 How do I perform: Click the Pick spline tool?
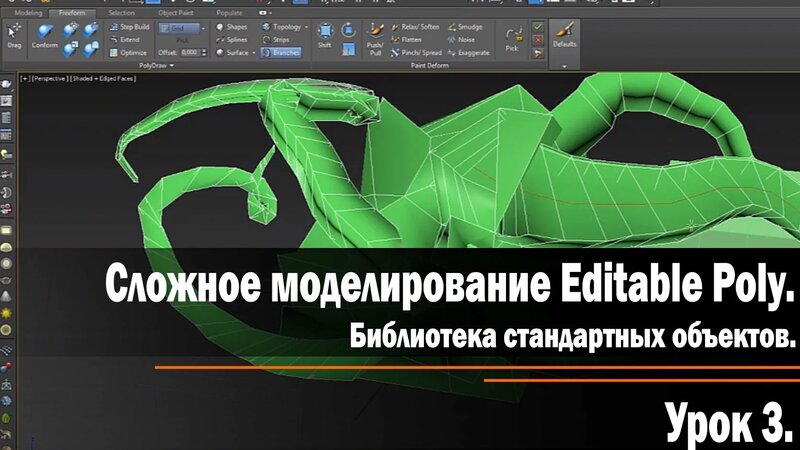pos(512,40)
